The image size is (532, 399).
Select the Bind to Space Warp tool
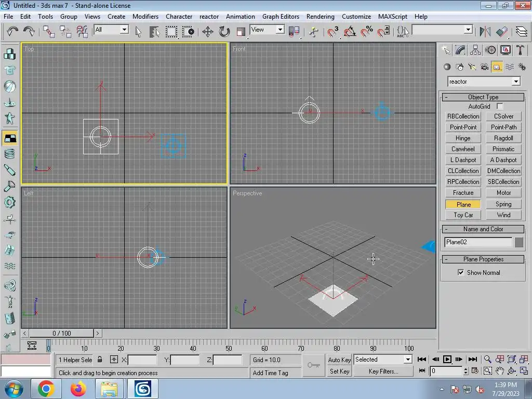[x=82, y=32]
